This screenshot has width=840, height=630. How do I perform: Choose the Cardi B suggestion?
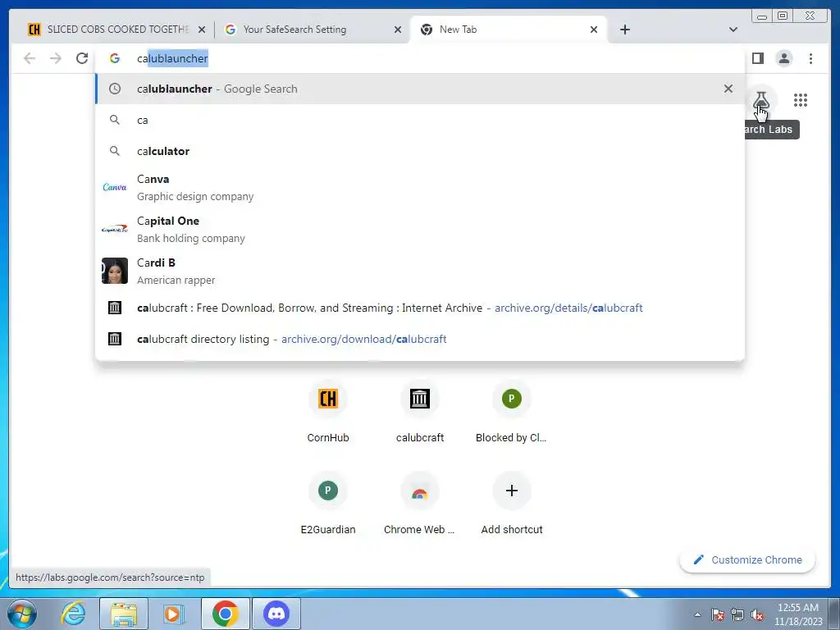point(420,271)
